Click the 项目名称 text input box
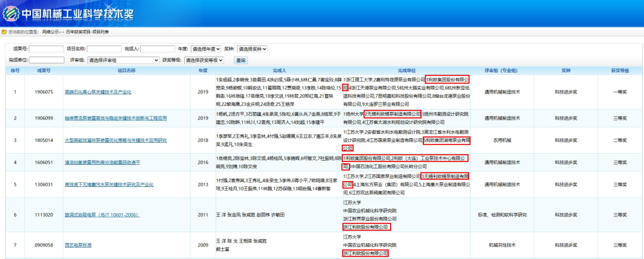Image resolution: width=644 pixels, height=259 pixels. pos(105,49)
